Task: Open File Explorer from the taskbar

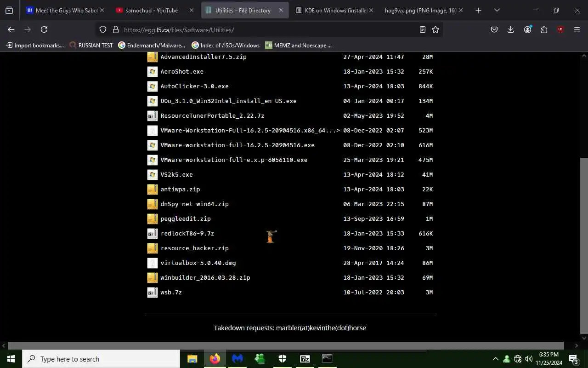Action: coord(192,359)
